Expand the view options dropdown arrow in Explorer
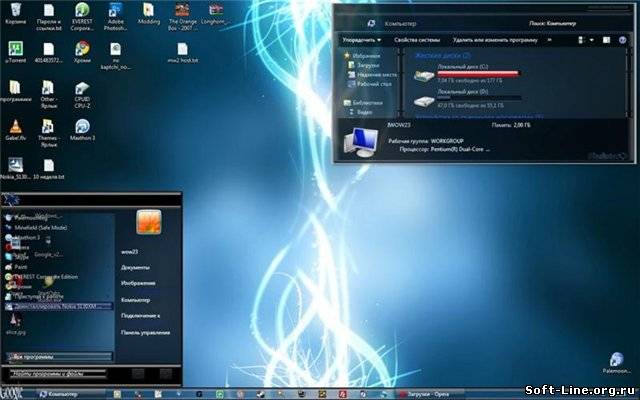This screenshot has height=400, width=640. click(592, 40)
